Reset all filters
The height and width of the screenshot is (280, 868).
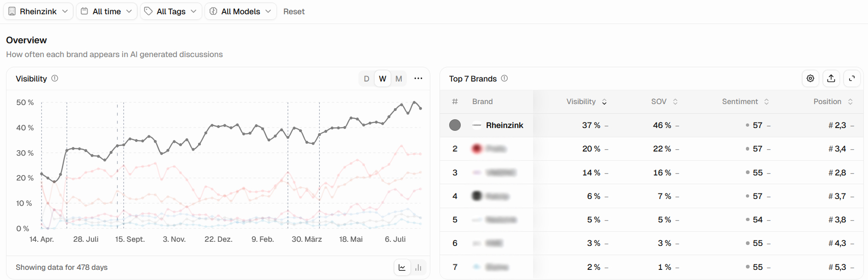(294, 12)
